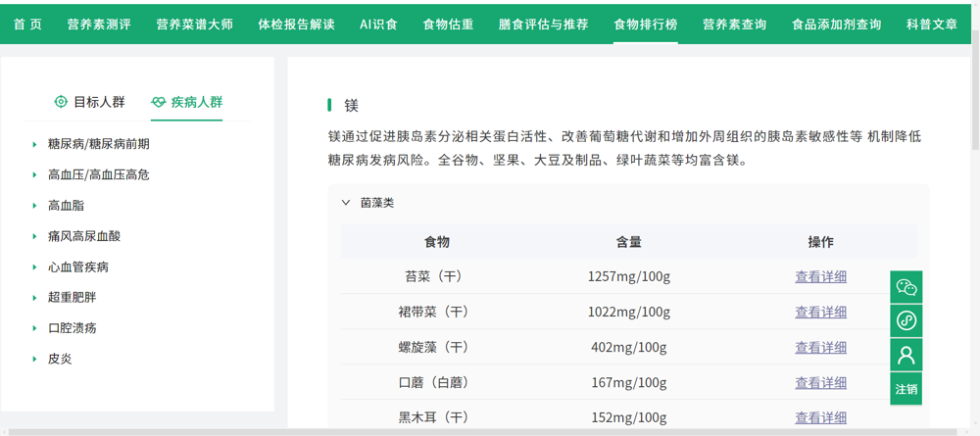
Task: Click the horizontal scrollbar at bottom
Action: pyautogui.click(x=480, y=431)
